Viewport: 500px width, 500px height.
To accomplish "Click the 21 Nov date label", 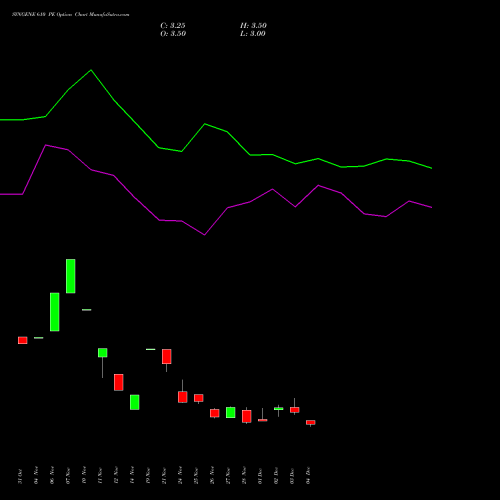I will pyautogui.click(x=164, y=475).
